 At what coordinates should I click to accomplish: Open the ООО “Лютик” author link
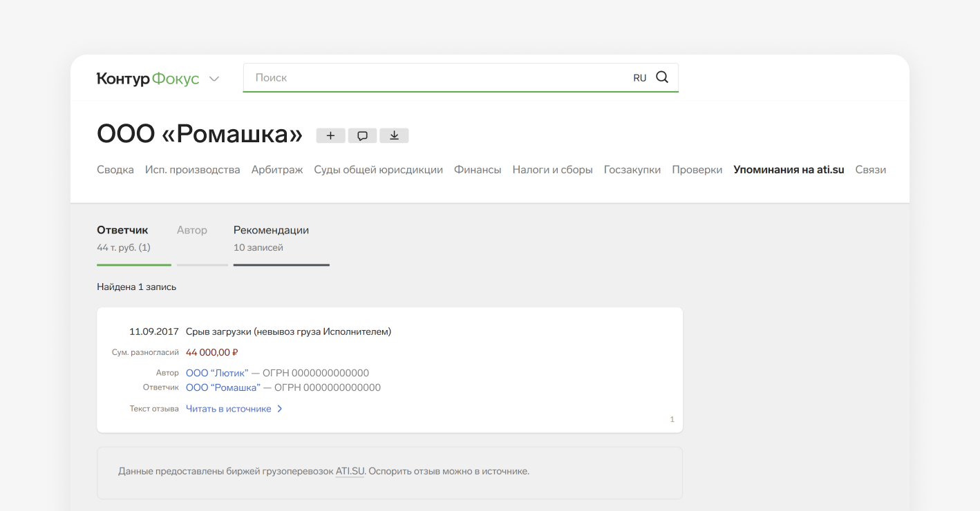(217, 373)
